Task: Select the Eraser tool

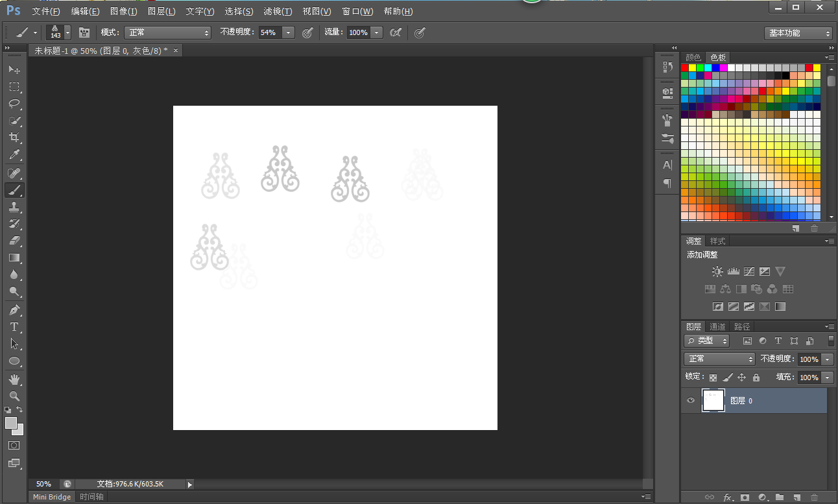Action: click(x=14, y=241)
